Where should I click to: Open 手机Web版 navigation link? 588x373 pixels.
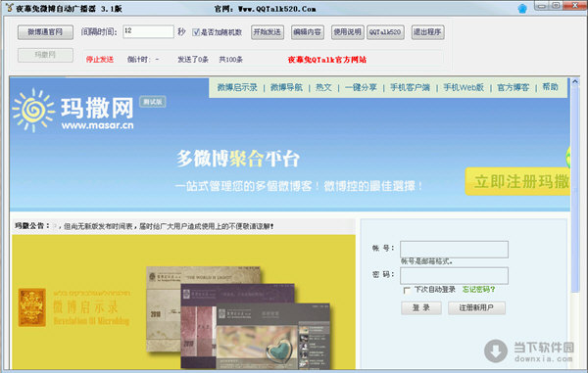coord(464,88)
